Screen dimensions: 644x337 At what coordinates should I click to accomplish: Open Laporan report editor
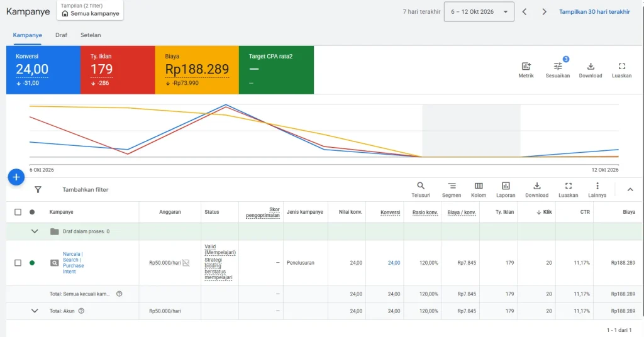(x=506, y=190)
